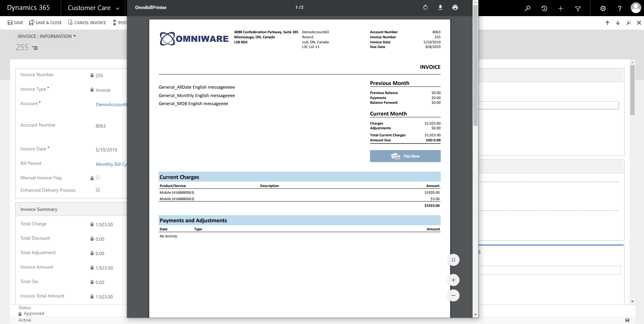
Task: Open the Monthly Bill Cycle link
Action: (111, 164)
